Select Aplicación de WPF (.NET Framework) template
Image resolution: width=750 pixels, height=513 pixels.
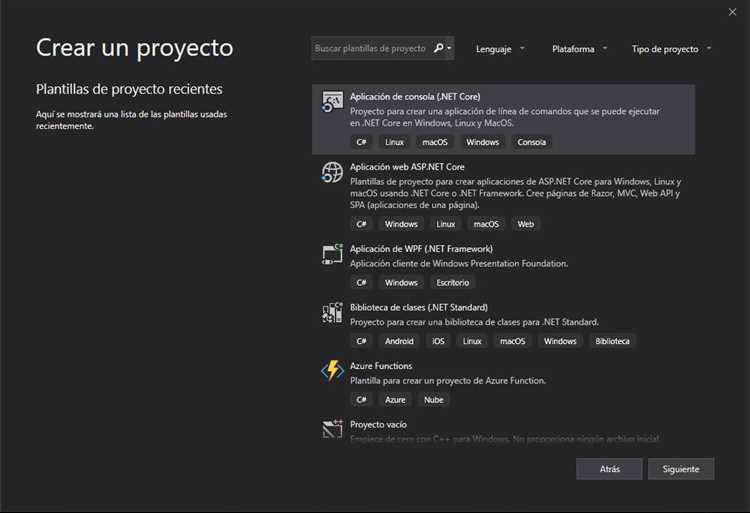pyautogui.click(x=503, y=266)
